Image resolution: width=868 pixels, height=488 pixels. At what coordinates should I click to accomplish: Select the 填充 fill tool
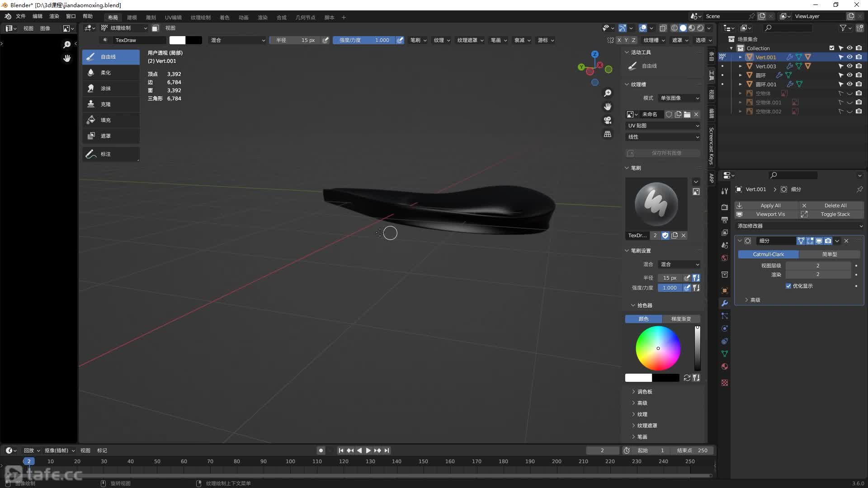[x=111, y=120]
